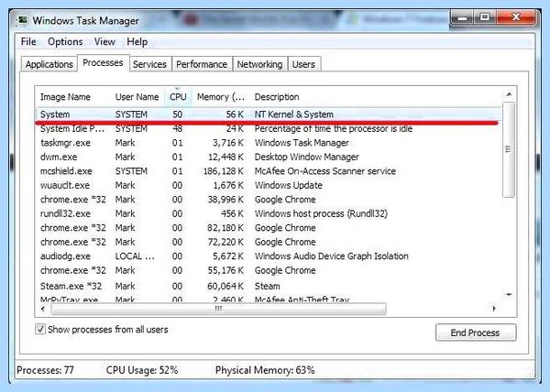Select the Processes tab
Image resolution: width=550 pixels, height=392 pixels.
[103, 62]
